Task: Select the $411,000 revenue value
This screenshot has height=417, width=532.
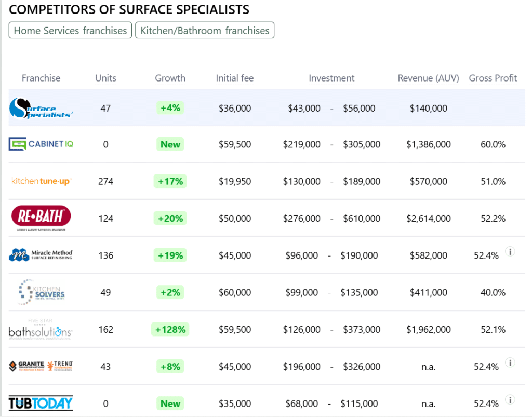Action: [x=428, y=292]
